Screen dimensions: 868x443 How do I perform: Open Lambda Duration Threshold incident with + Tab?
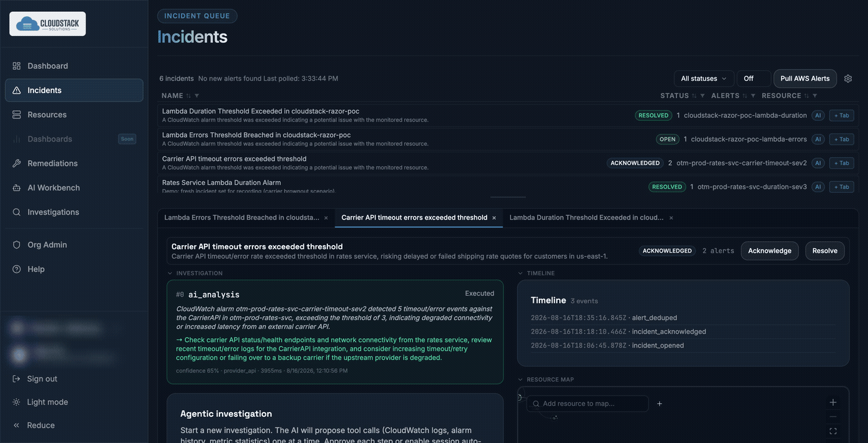pyautogui.click(x=841, y=115)
